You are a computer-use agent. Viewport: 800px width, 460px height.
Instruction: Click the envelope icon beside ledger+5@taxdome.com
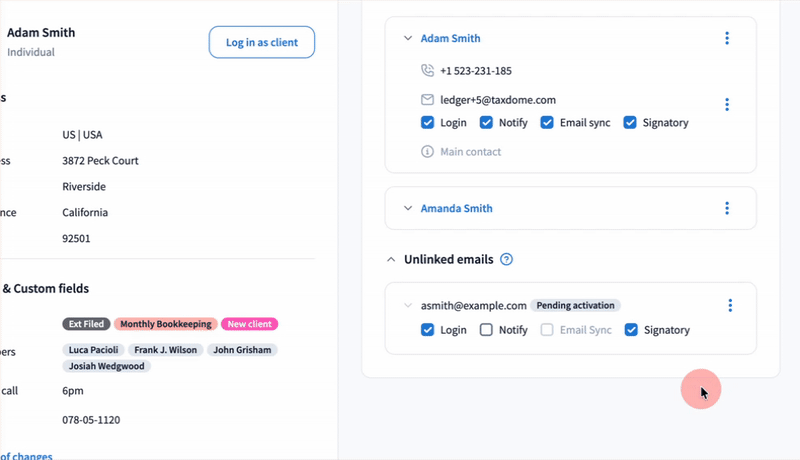[x=428, y=100]
